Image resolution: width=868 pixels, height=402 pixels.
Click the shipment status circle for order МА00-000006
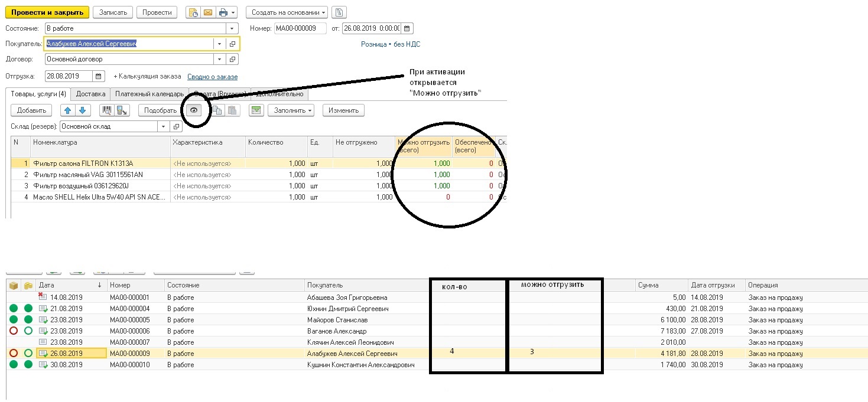click(x=14, y=331)
